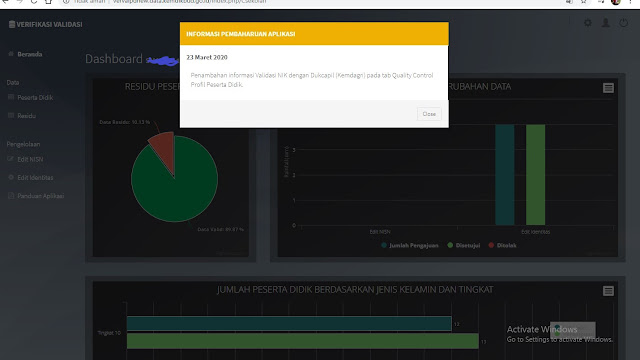
Task: Click the Dashboard page heading
Action: pyautogui.click(x=114, y=59)
